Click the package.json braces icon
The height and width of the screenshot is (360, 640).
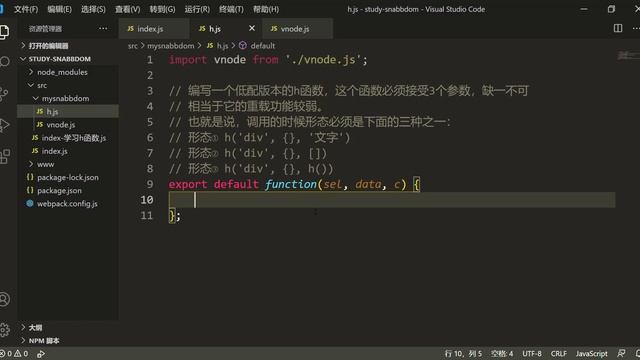[30, 190]
